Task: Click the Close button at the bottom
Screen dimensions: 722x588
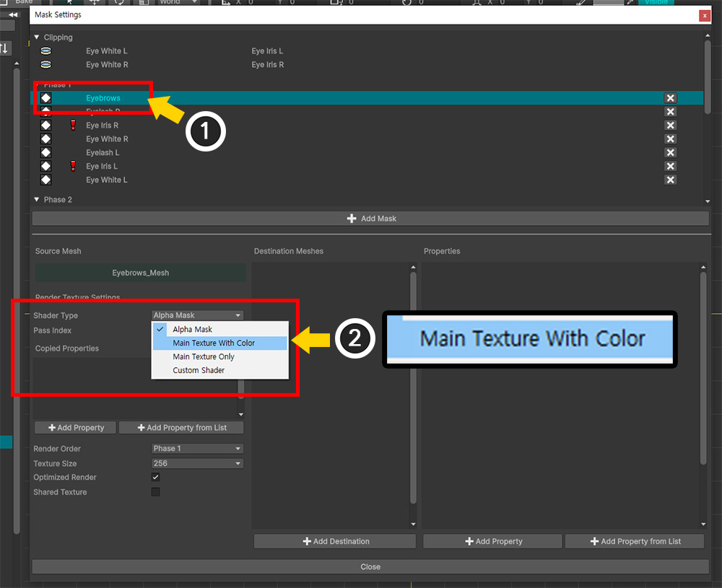Action: coord(370,567)
